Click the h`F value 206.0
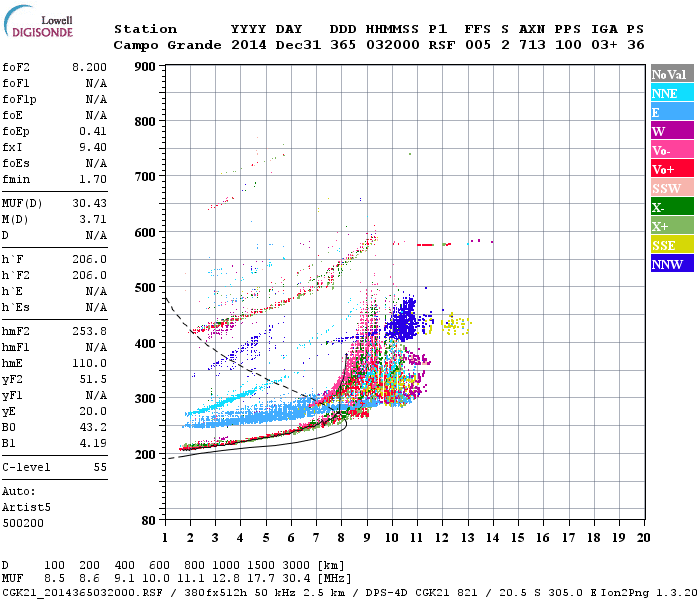 [89, 259]
